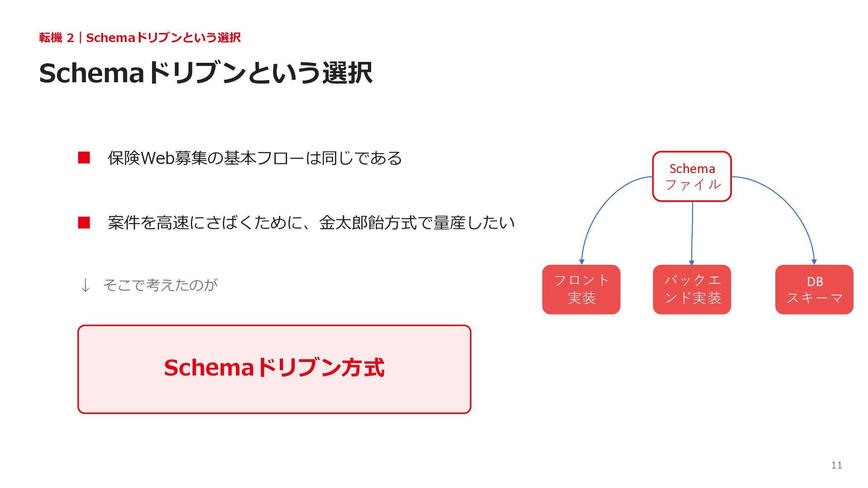Select the DBスキーマ red box
The width and height of the screenshot is (868, 488).
coord(814,289)
